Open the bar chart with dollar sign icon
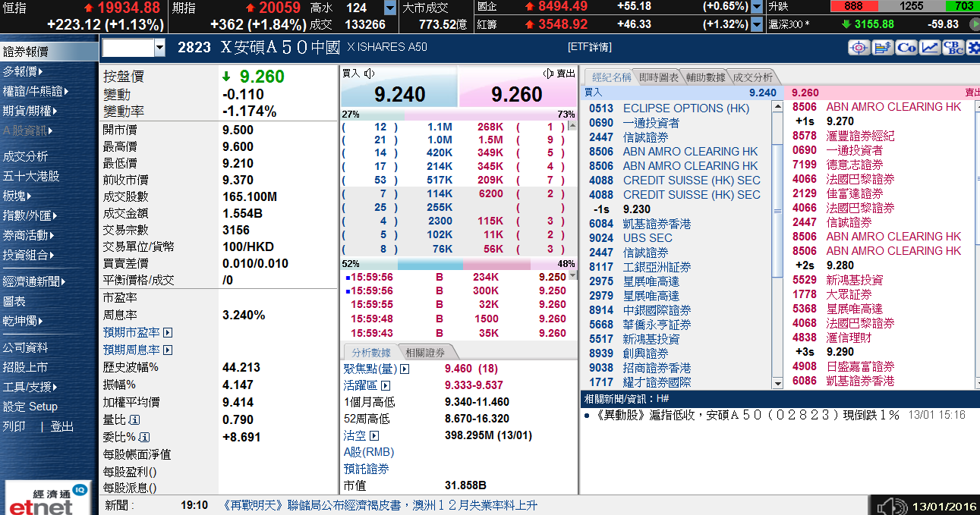This screenshot has width=980, height=515. pyautogui.click(x=883, y=48)
